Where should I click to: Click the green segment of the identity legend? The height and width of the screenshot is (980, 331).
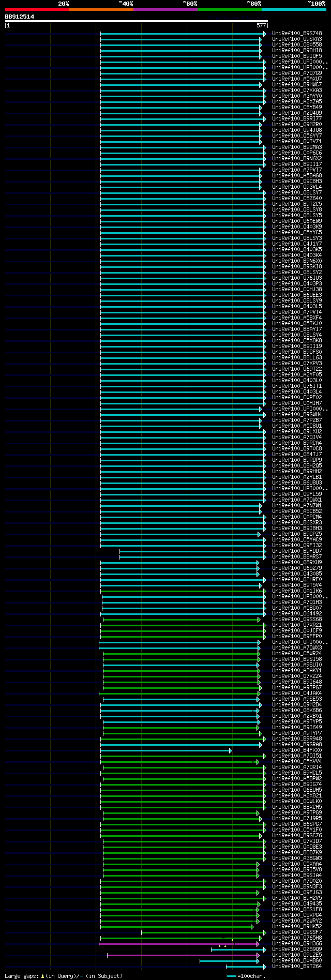(230, 9)
